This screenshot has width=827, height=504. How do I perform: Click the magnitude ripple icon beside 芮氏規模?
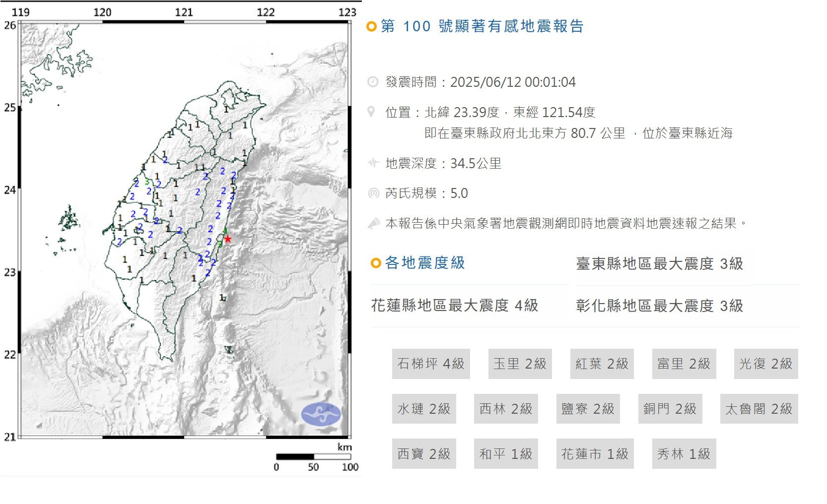373,193
